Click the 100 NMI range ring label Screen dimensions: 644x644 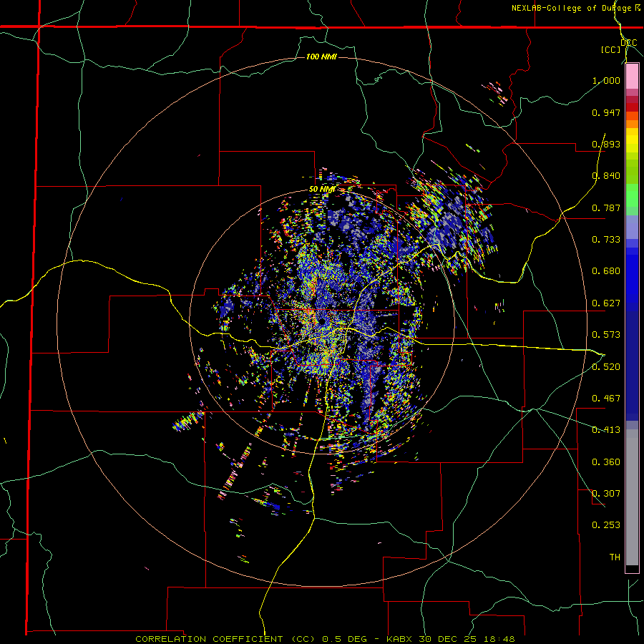[x=321, y=57]
